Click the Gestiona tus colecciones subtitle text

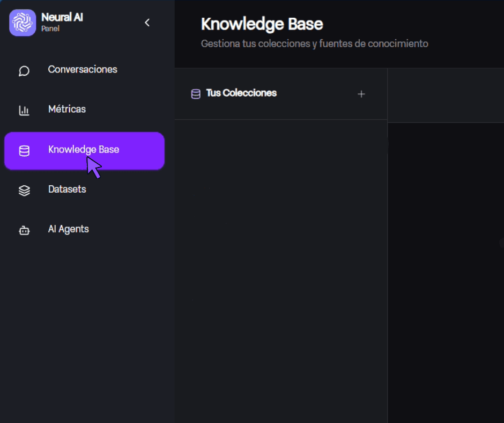(314, 44)
